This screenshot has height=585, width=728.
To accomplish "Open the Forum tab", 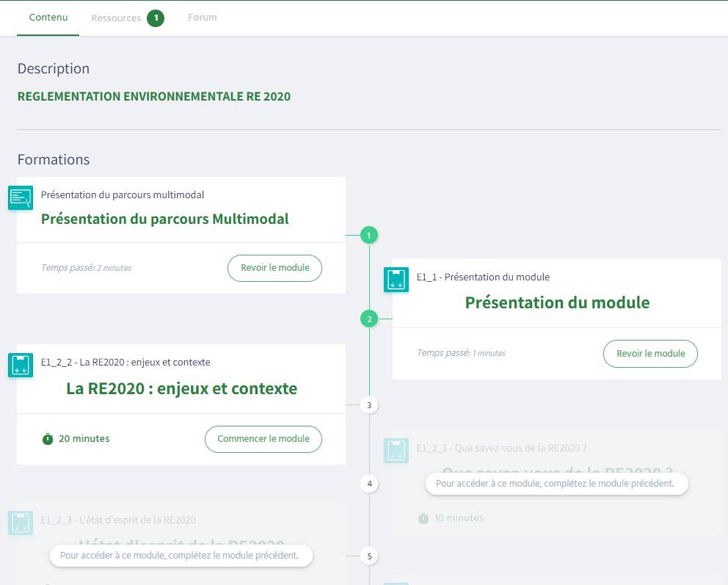I will click(x=202, y=18).
